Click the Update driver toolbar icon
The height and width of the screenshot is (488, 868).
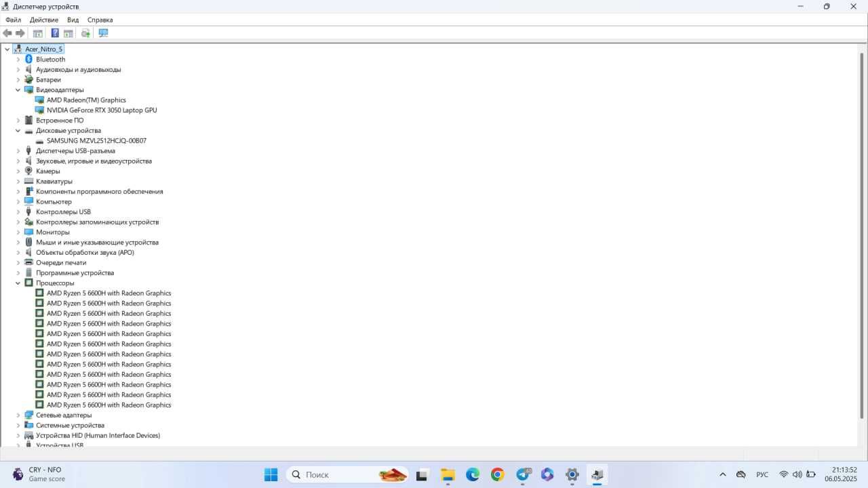point(85,33)
